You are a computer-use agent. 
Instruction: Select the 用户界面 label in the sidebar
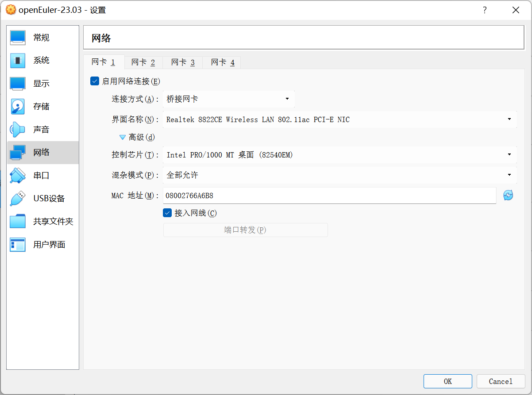tap(49, 245)
